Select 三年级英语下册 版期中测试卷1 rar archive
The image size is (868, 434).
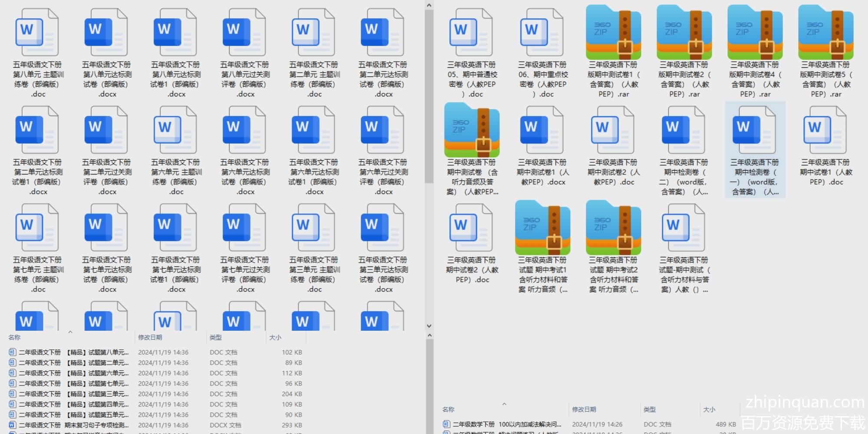pyautogui.click(x=613, y=33)
